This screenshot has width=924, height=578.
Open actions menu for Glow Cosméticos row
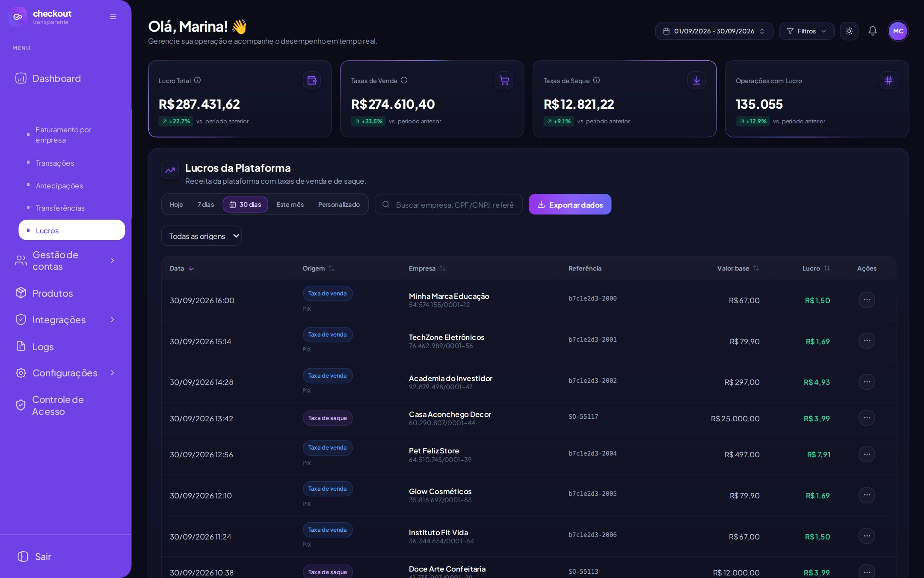coord(867,495)
